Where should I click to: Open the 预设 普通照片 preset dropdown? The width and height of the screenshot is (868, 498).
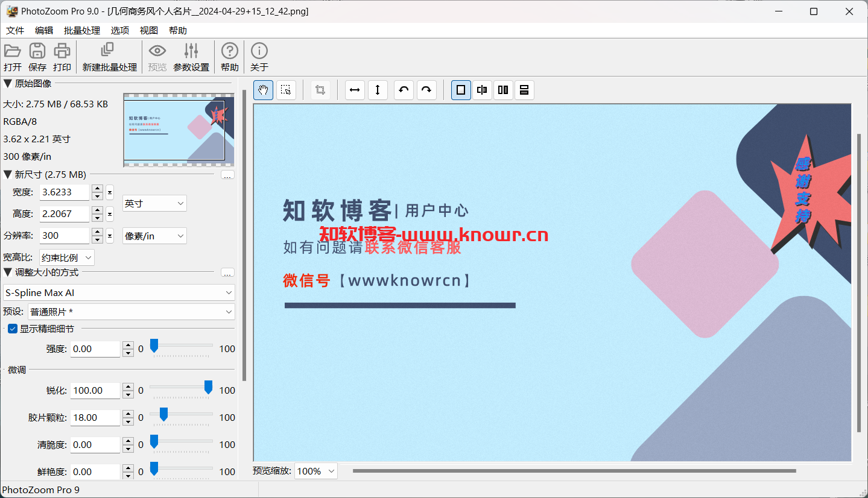(131, 312)
